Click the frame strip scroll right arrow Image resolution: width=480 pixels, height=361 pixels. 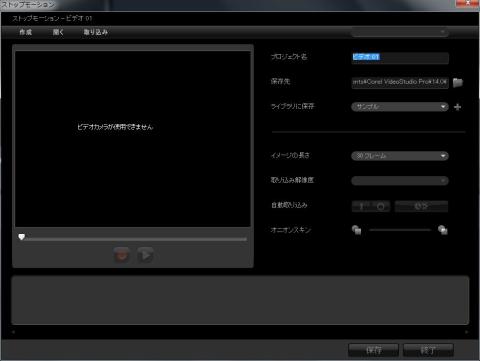[x=466, y=332]
